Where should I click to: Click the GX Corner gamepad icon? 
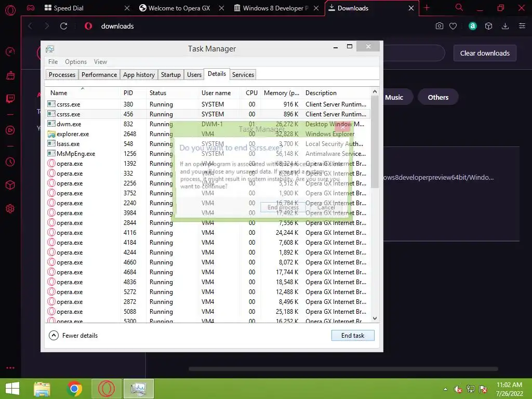point(31,8)
